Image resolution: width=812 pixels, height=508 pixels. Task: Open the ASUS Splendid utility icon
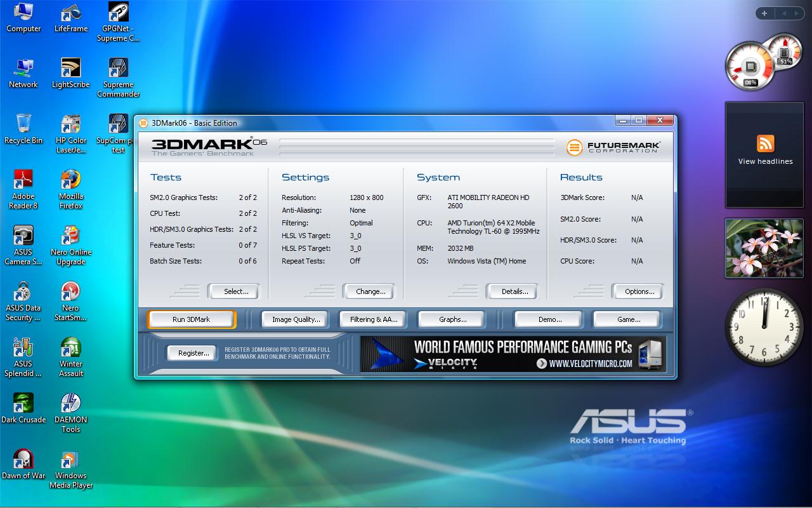(x=23, y=357)
